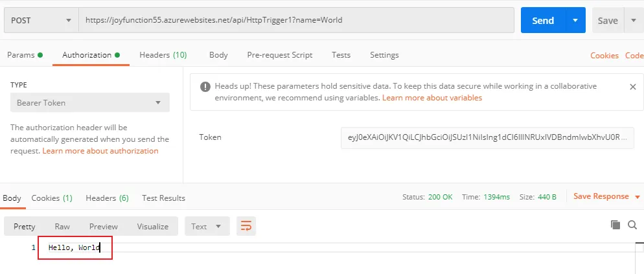644x274 pixels.
Task: Expand the Send button arrow options
Action: point(575,20)
